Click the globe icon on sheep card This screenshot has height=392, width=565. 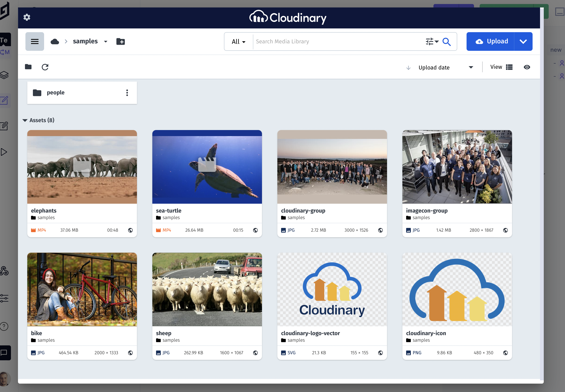(255, 353)
